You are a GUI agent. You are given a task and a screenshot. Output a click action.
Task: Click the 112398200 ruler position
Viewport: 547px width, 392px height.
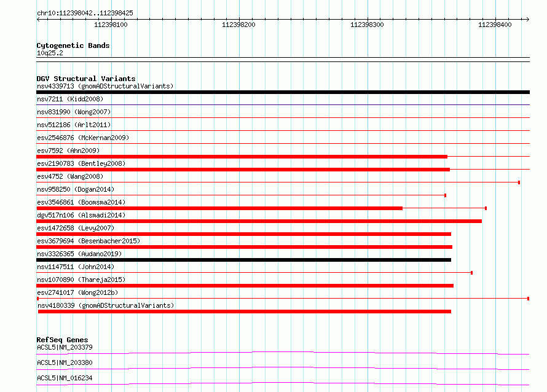[x=238, y=25]
